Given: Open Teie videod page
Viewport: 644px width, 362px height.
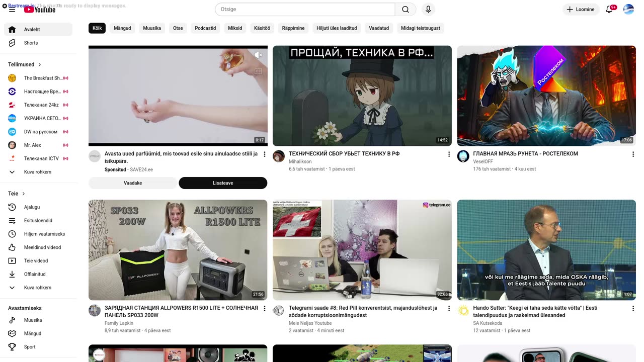Looking at the screenshot, I should coord(38,261).
